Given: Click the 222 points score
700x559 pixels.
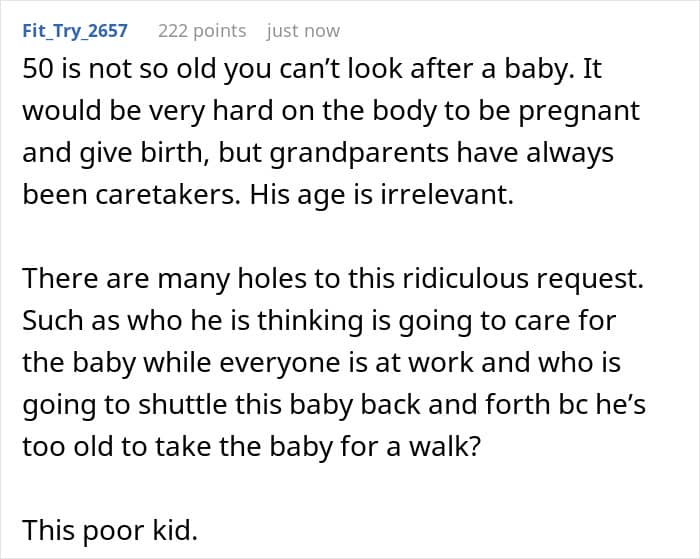Looking at the screenshot, I should point(201,31).
